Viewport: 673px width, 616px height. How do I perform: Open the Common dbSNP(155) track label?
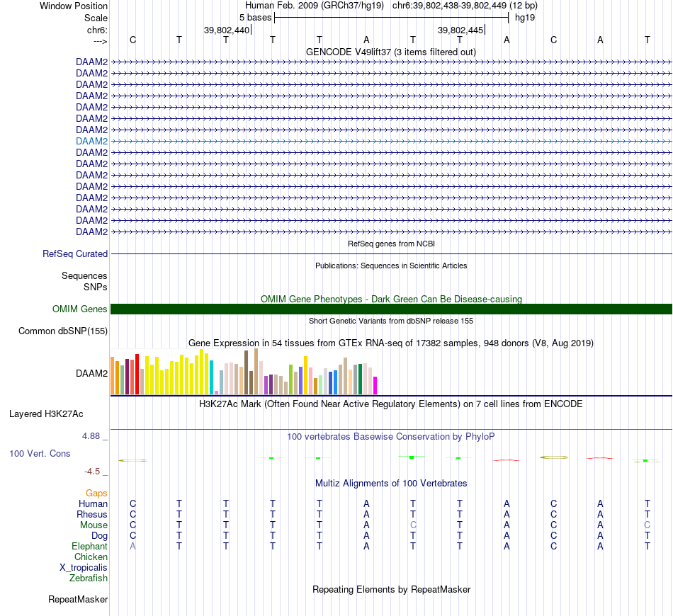click(x=62, y=331)
